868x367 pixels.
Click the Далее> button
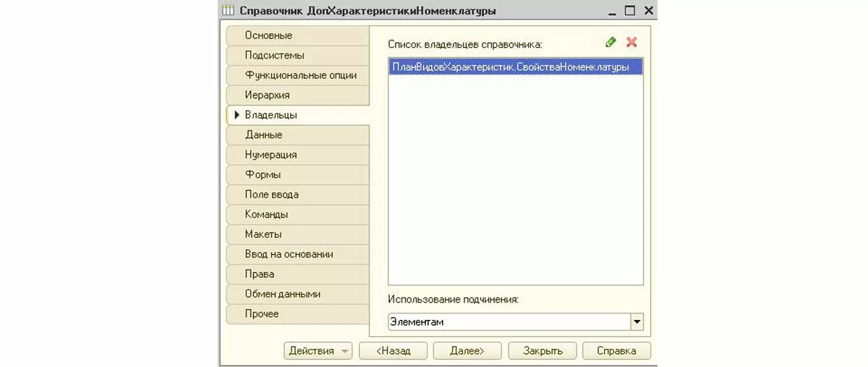[467, 350]
